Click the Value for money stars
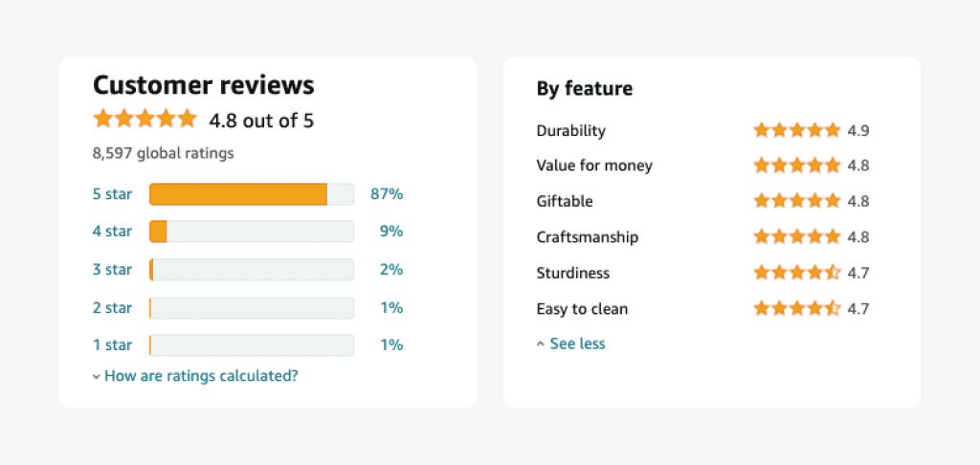 (x=797, y=166)
